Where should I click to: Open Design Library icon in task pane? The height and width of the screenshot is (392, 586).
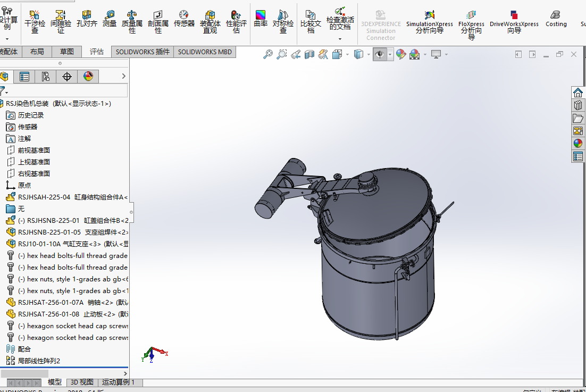pos(578,105)
